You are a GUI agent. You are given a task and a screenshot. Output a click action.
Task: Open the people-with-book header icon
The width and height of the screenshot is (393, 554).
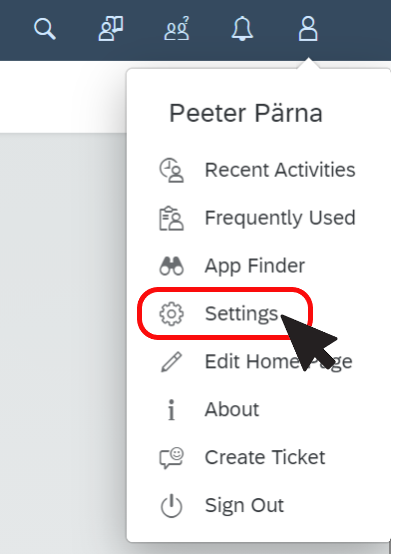point(111,29)
